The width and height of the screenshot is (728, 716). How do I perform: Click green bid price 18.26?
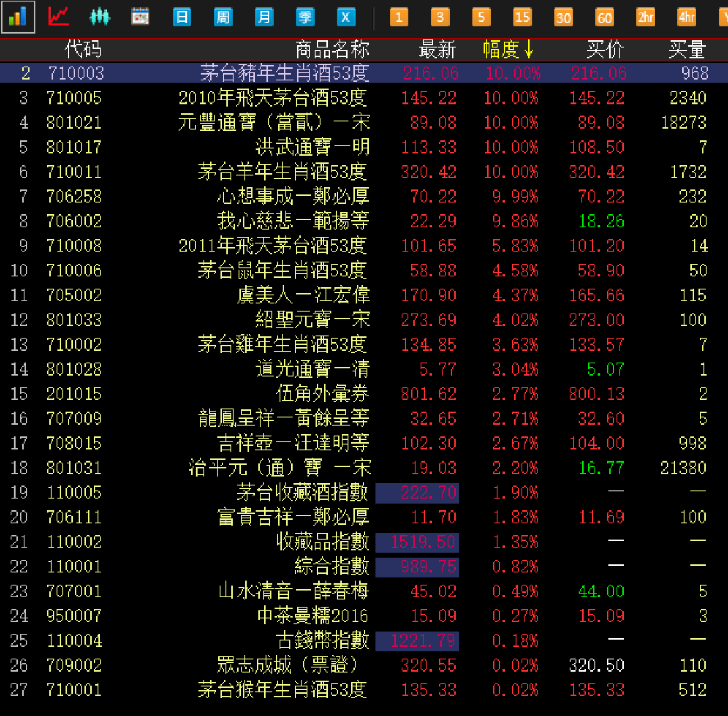[x=601, y=221]
